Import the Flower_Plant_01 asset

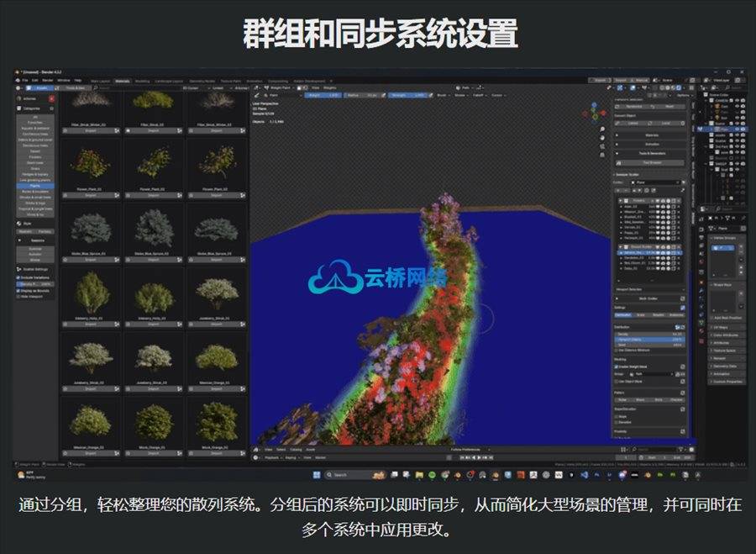[92, 197]
